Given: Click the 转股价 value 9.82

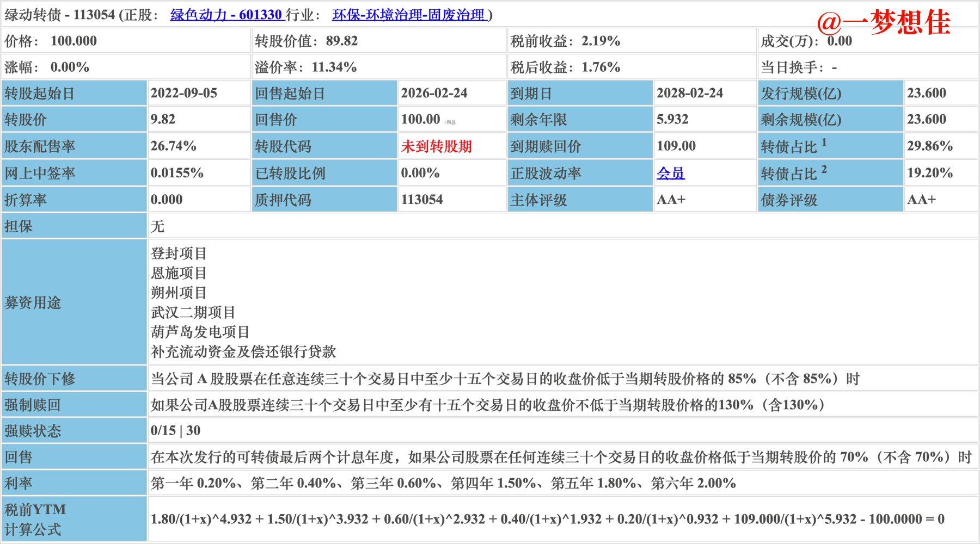Looking at the screenshot, I should [163, 119].
